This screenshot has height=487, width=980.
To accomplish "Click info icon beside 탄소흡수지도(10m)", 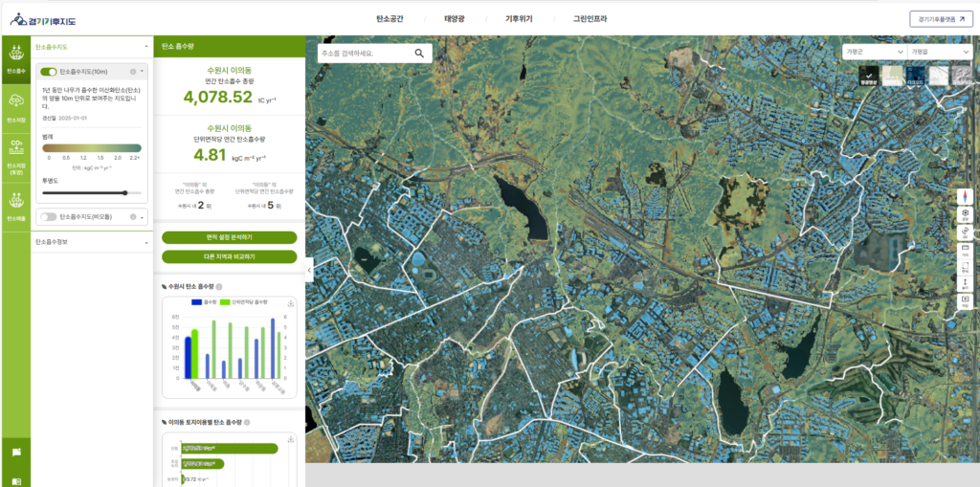I will point(132,72).
